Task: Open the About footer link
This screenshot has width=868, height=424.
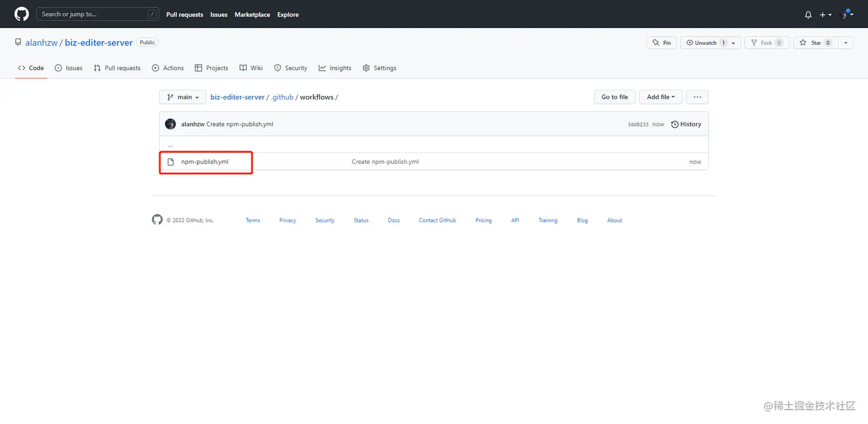Action: pyautogui.click(x=615, y=221)
